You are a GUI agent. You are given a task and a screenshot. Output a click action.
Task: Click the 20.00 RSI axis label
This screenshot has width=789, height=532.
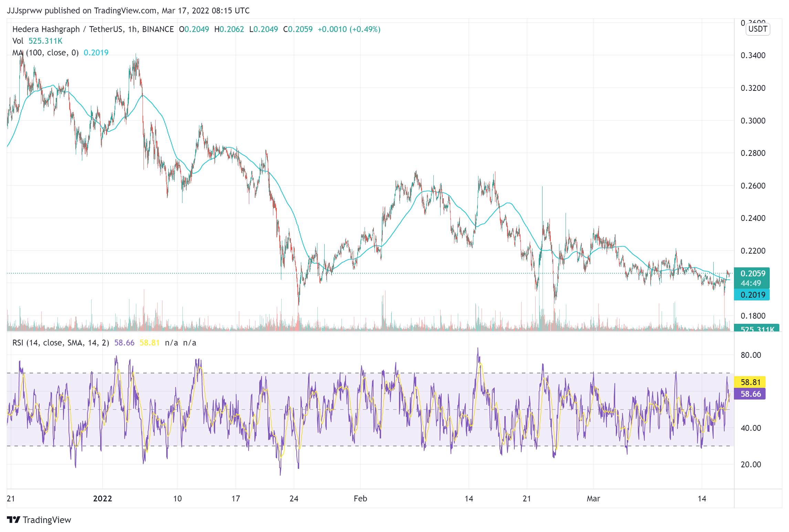(x=751, y=465)
